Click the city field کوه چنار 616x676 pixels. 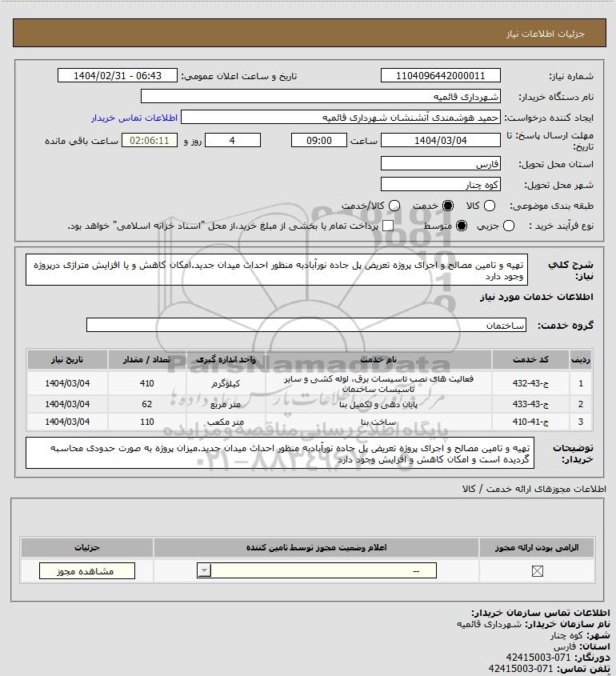tap(441, 185)
